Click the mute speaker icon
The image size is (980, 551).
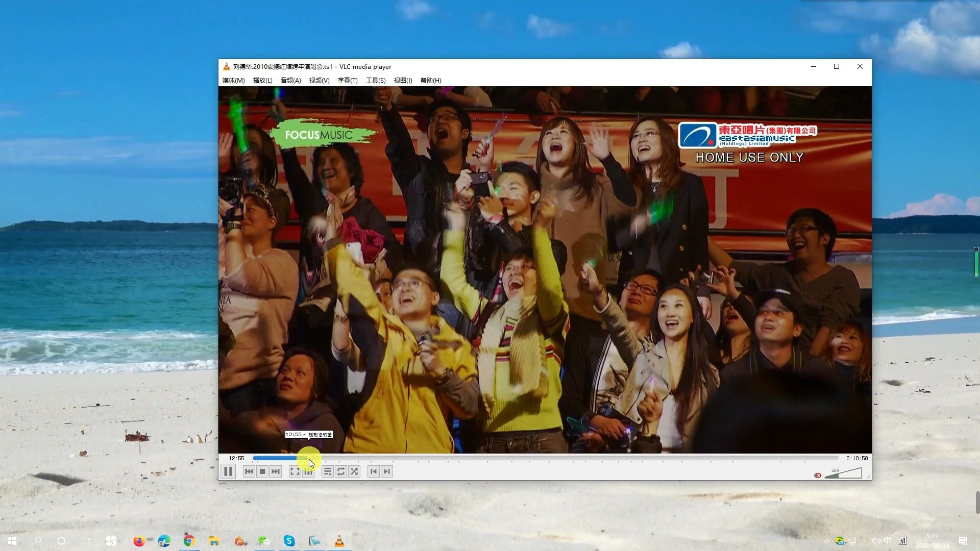tap(818, 475)
